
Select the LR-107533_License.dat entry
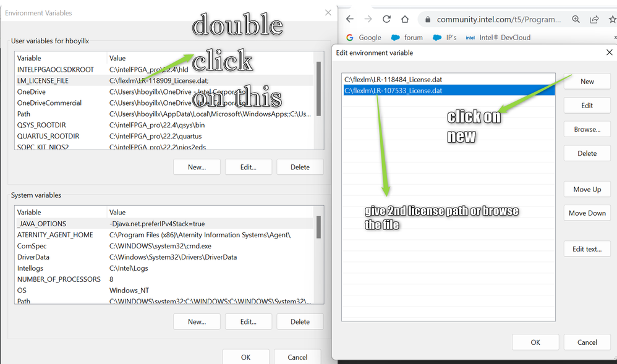click(449, 90)
